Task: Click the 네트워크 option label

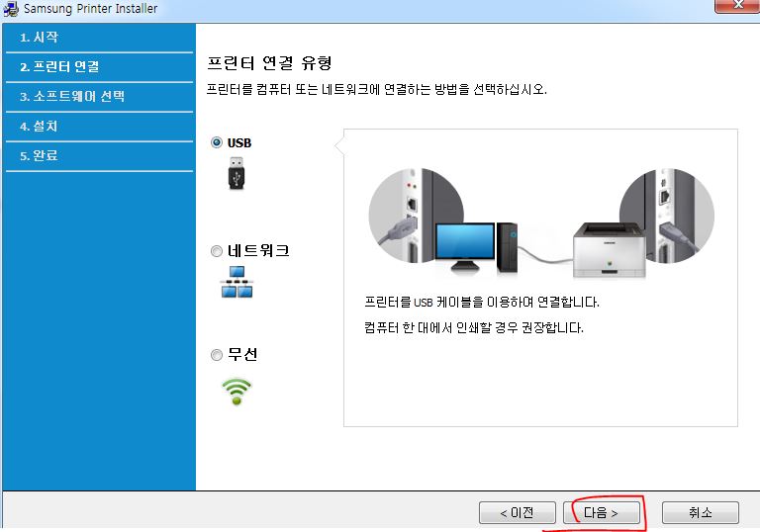Action: pyautogui.click(x=259, y=251)
